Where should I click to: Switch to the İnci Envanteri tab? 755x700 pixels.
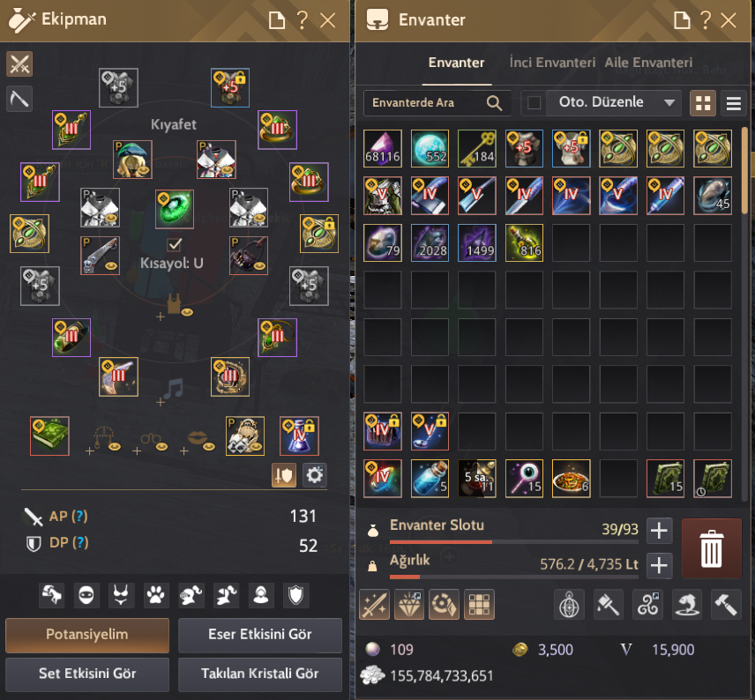coord(552,63)
